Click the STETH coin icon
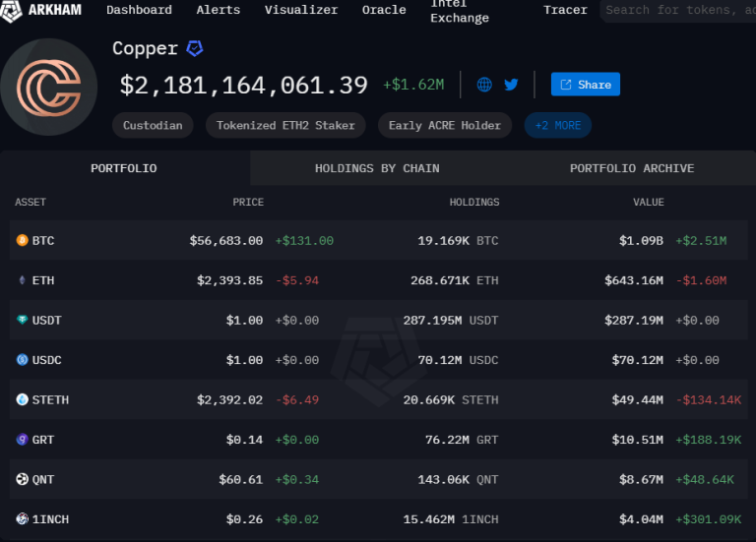Image resolution: width=756 pixels, height=542 pixels. pos(22,400)
